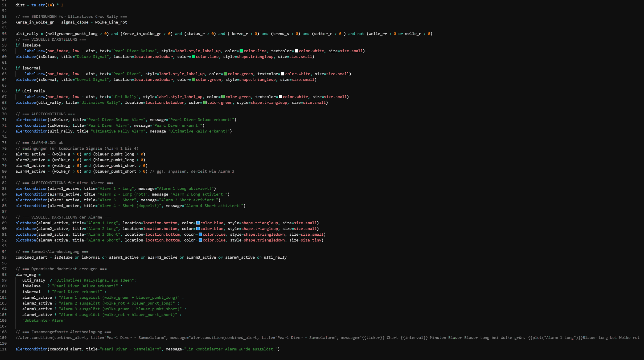Click 'alarm1_active' definition on line 77
Screen dimensions: 644x360
(x=30, y=154)
